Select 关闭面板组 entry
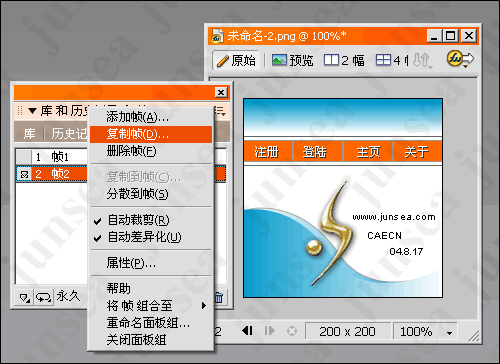Image resolution: width=500 pixels, height=364 pixels. pyautogui.click(x=151, y=340)
